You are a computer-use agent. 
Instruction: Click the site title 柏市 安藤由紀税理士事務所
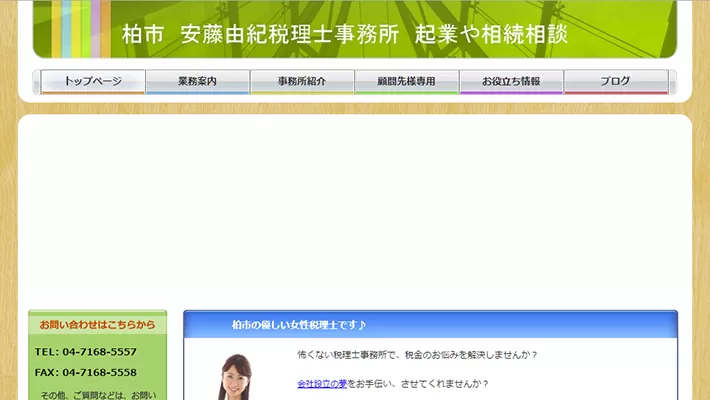[260, 34]
